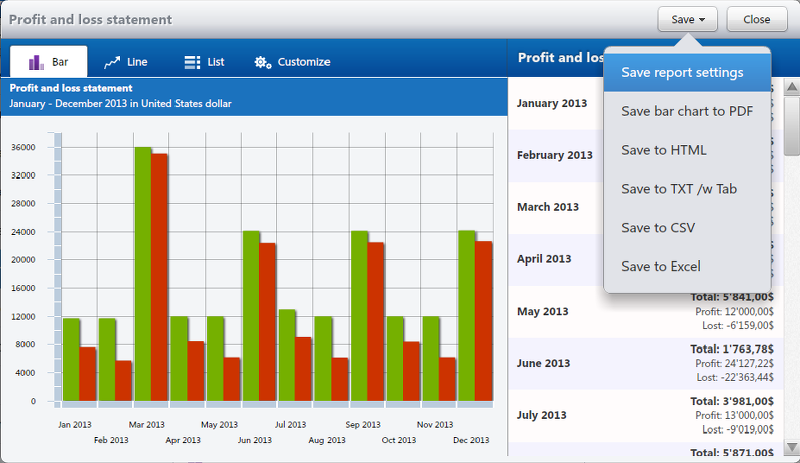Click the Customize gears icon
Viewport: 800px width, 463px height.
263,62
